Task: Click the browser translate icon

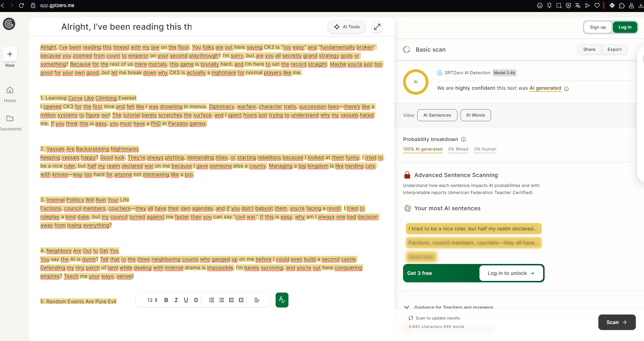Action: click(578, 5)
